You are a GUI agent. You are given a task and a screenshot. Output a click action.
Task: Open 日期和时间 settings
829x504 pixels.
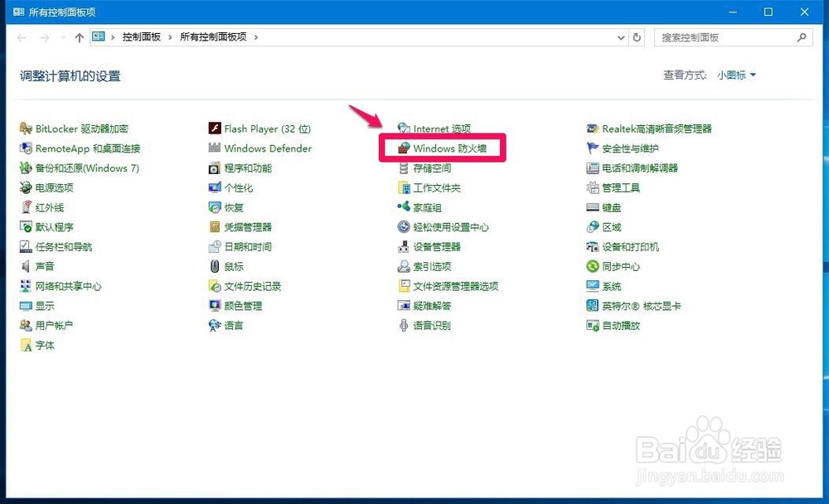tap(246, 246)
